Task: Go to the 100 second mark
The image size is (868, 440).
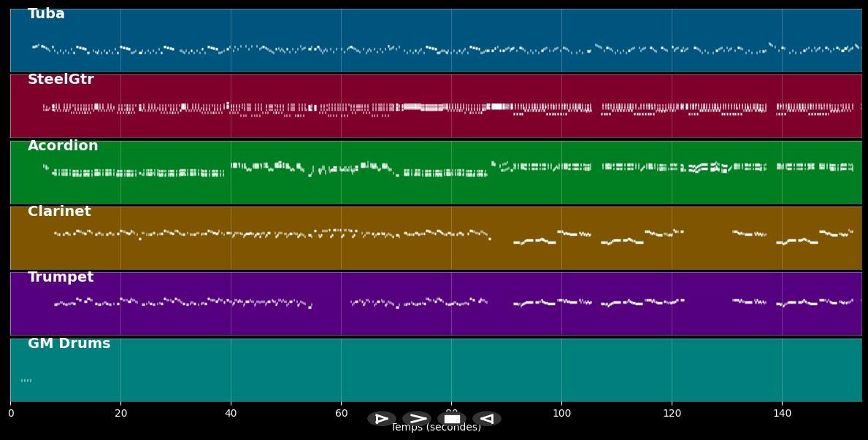Action: point(561,414)
